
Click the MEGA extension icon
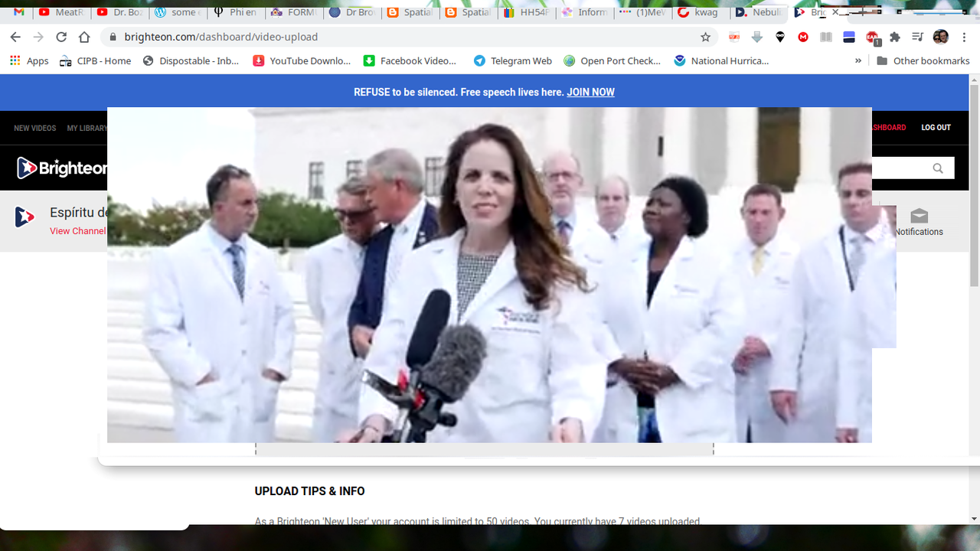[x=803, y=37]
